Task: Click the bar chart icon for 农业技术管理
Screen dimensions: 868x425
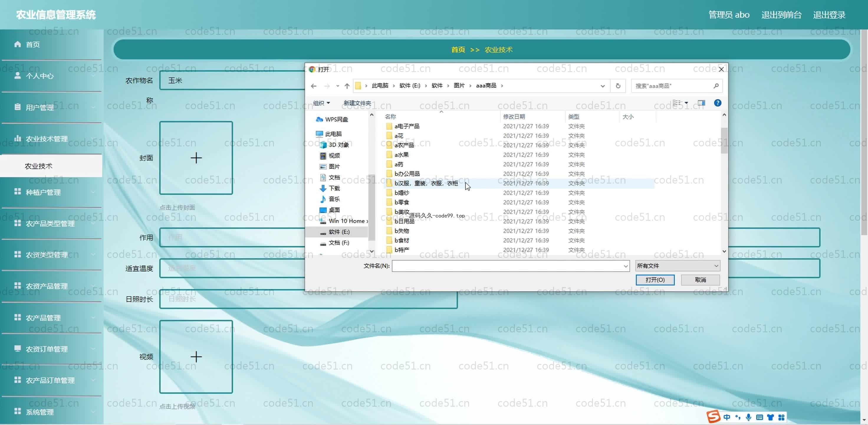Action: coord(17,138)
